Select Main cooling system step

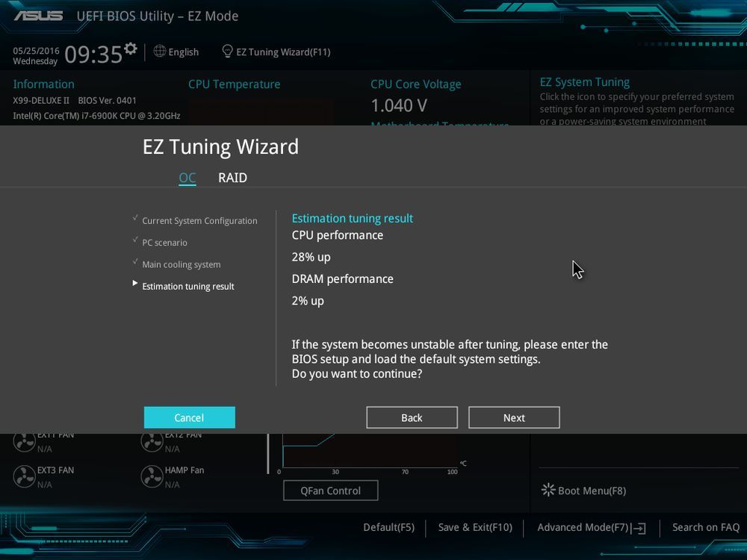point(181,265)
